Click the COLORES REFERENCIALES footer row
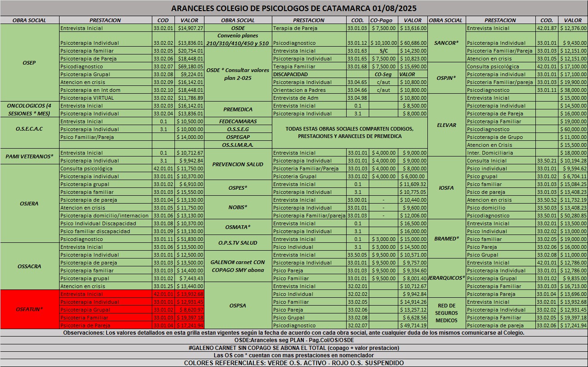Viewport: 588px width, 367px height. (x=294, y=363)
